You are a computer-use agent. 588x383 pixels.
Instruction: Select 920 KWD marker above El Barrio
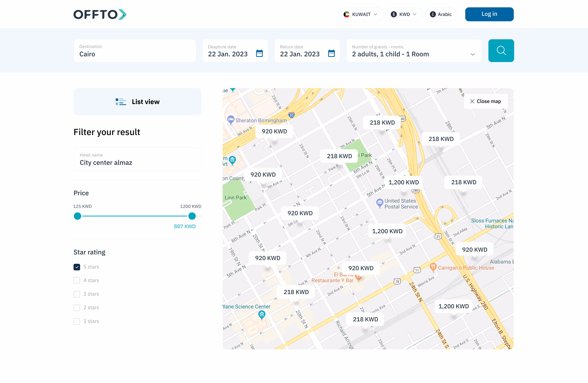(361, 268)
